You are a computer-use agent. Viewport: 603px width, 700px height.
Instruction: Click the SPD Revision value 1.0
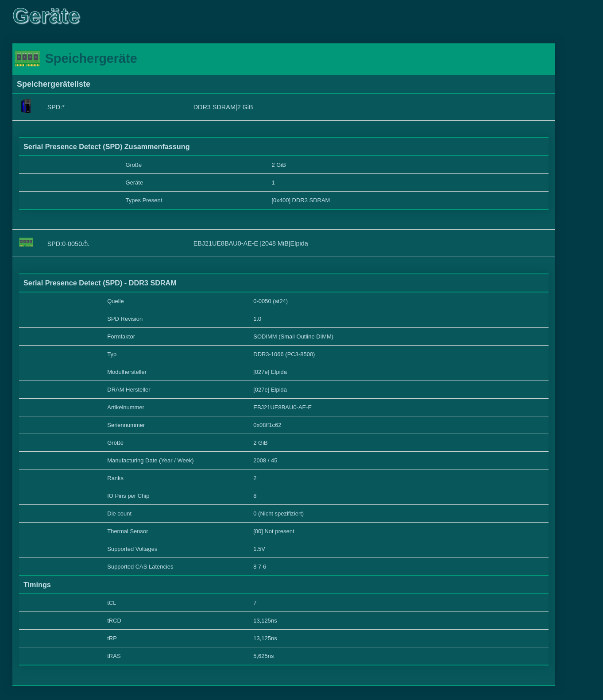click(257, 319)
